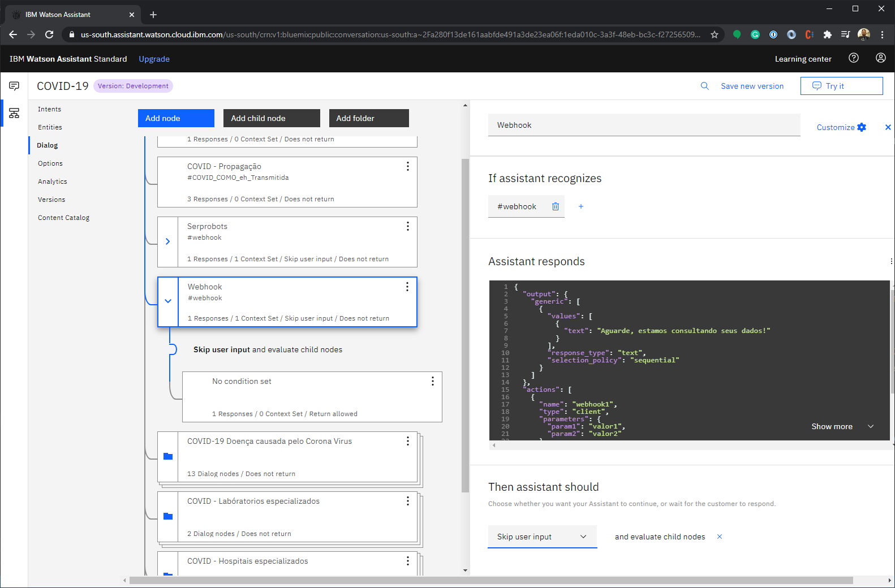Click the Add child node button
This screenshot has height=588, width=895.
pyautogui.click(x=272, y=118)
